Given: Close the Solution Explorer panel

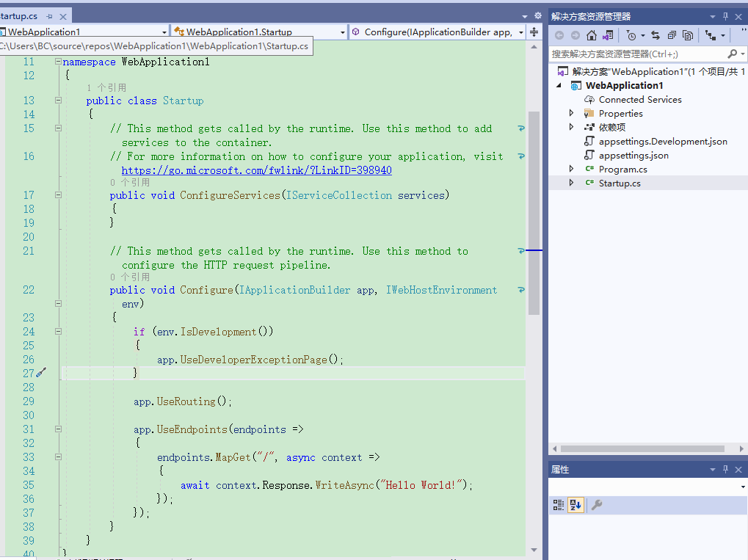Looking at the screenshot, I should pyautogui.click(x=738, y=17).
